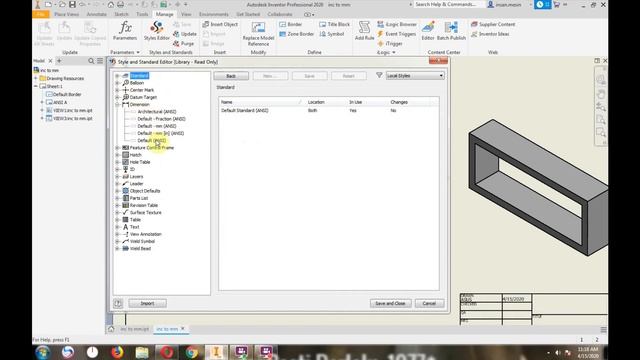Open the Local Styles filter dropdown
The width and height of the screenshot is (640, 360).
[415, 76]
